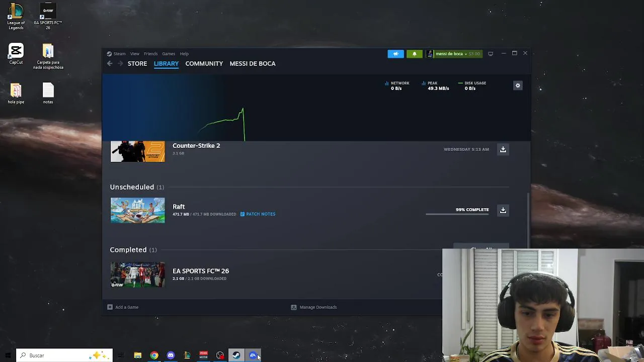This screenshot has height=362, width=644.
Task: Open the Steam menu
Action: [x=119, y=54]
